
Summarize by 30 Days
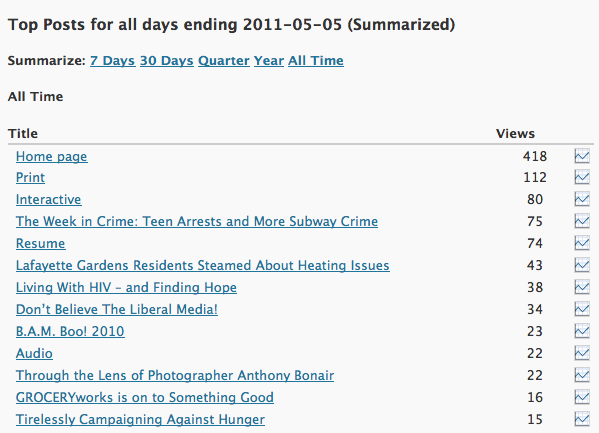tap(167, 61)
